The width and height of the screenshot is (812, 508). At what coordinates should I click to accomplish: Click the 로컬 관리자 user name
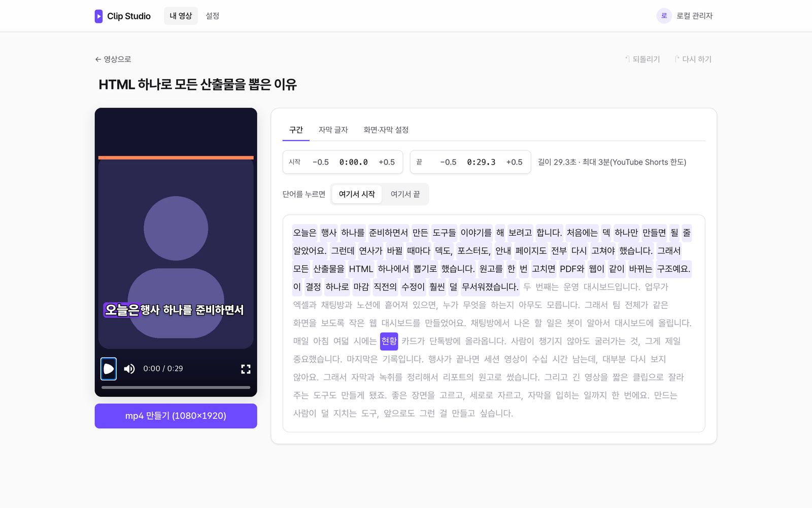click(x=695, y=16)
